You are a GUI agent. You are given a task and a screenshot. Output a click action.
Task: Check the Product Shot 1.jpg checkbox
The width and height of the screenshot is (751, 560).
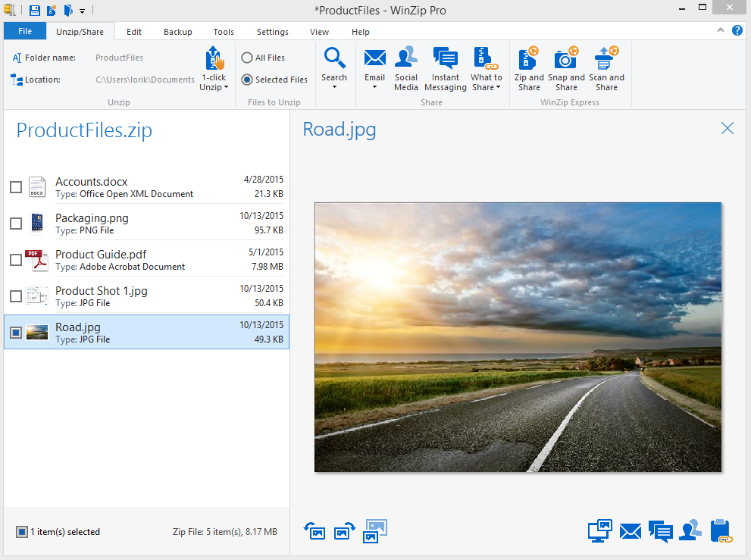pos(16,296)
